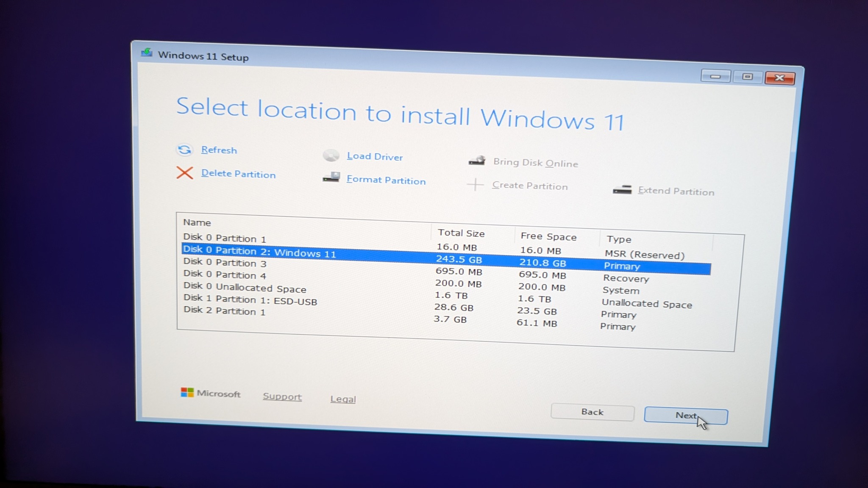Click the Recovery type cell
The height and width of the screenshot is (488, 868).
pos(626,278)
